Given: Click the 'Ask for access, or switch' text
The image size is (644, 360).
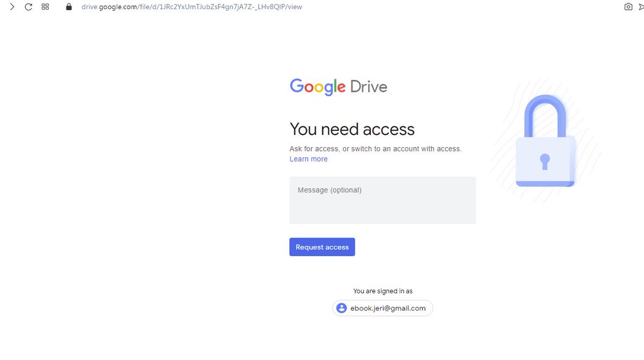Looking at the screenshot, I should tap(376, 149).
